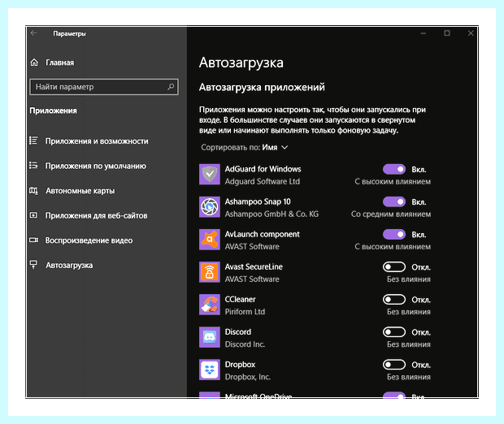
Task: Click the CCleaner app icon
Action: 210,305
